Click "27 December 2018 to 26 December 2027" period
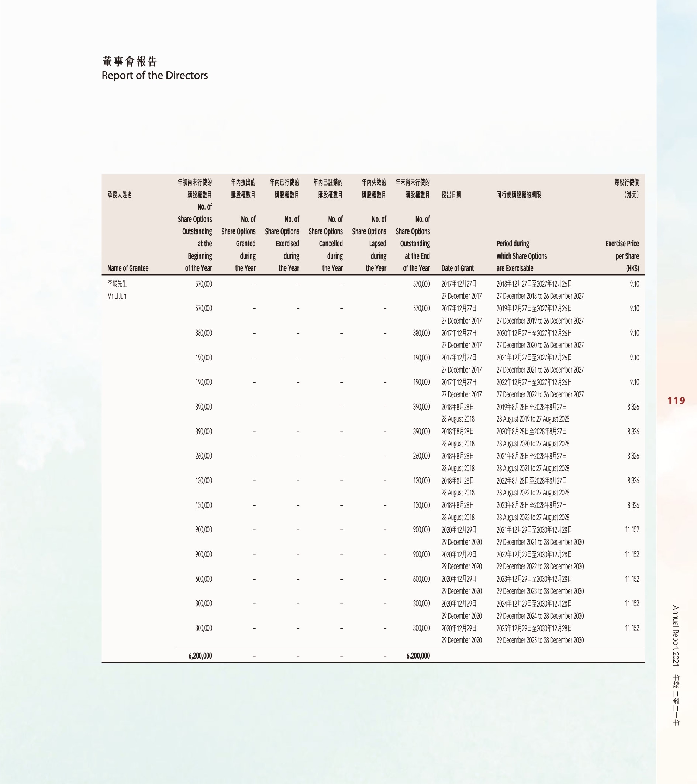The width and height of the screenshot is (697, 784). pyautogui.click(x=540, y=296)
